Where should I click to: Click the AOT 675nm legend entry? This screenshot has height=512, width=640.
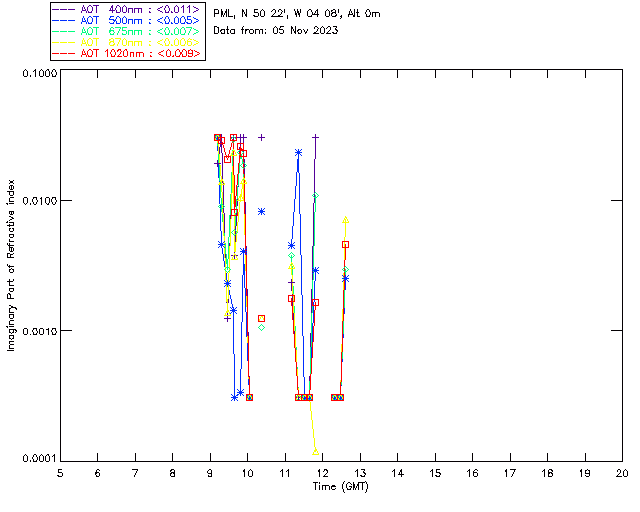click(x=127, y=31)
